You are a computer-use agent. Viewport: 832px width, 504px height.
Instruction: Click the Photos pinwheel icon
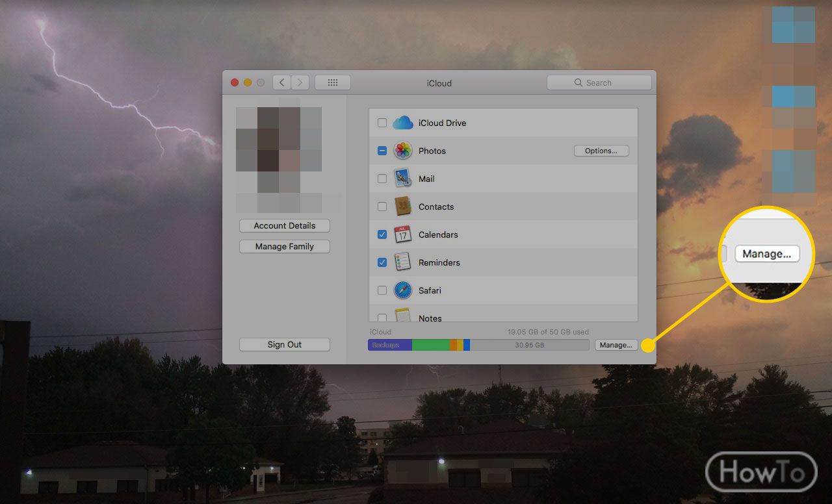[403, 151]
